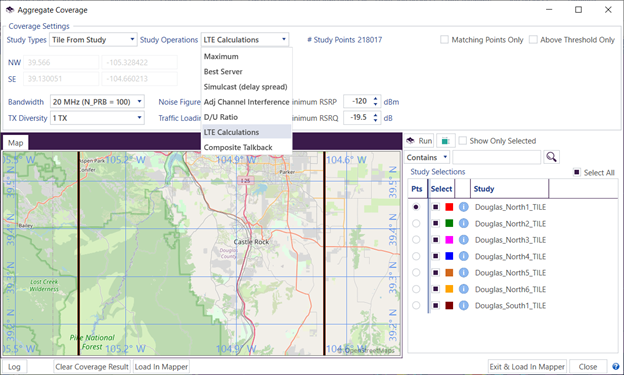Select Pts radio for Douglas_North3_TILE
The width and height of the screenshot is (624, 375).
coord(416,240)
